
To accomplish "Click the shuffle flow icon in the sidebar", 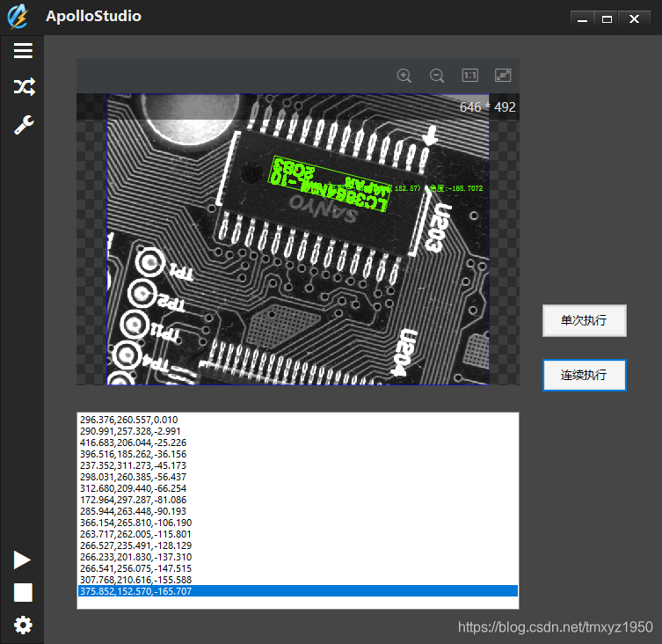I will [x=24, y=87].
